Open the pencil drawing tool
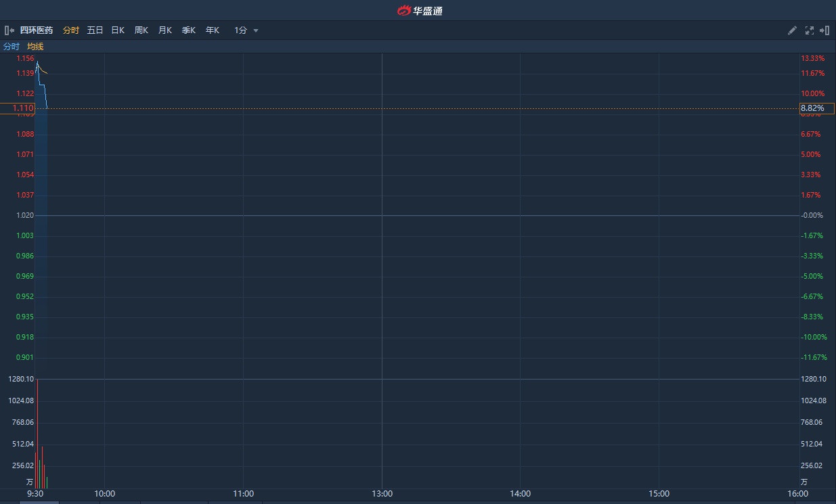 click(x=792, y=30)
